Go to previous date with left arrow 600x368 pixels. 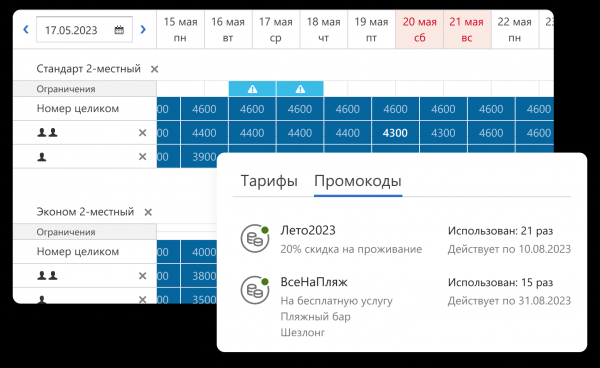point(26,29)
